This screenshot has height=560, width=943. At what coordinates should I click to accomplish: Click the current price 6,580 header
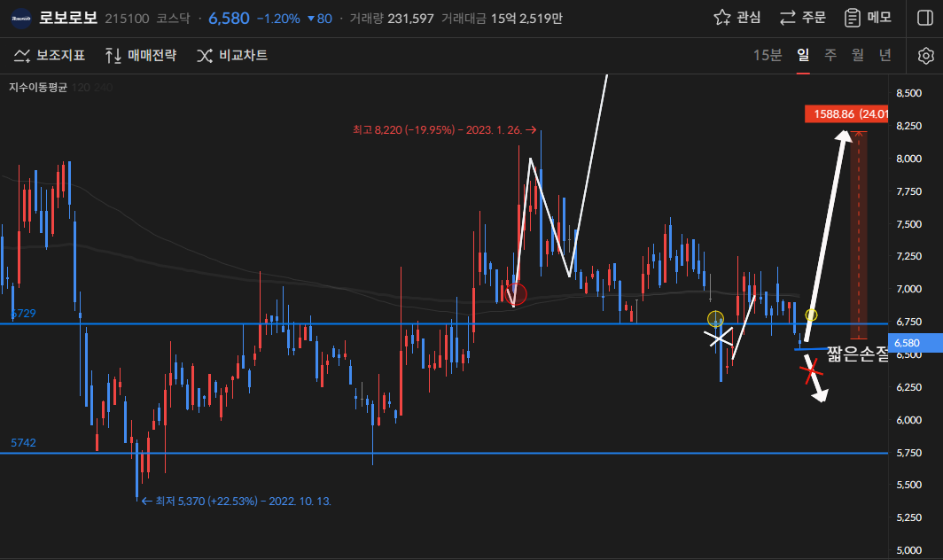click(226, 19)
